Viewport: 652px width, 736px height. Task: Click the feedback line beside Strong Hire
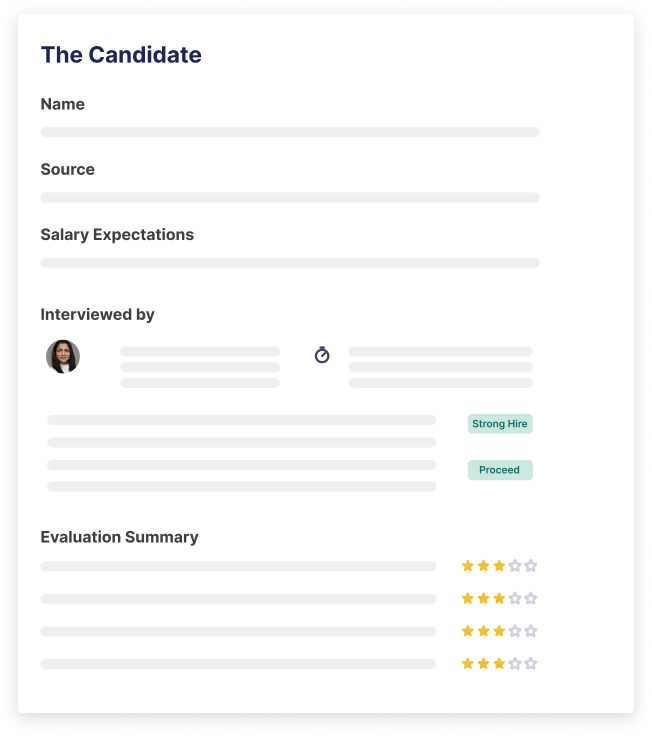(x=241, y=420)
